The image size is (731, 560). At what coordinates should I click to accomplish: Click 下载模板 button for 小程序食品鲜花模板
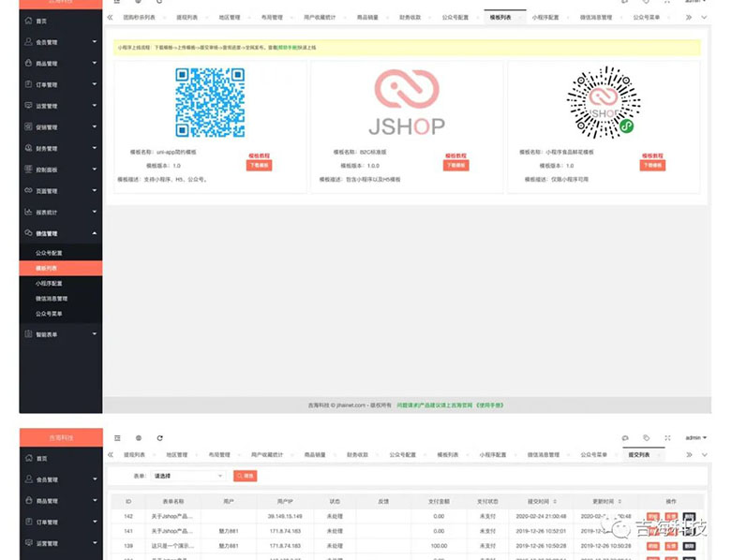(x=652, y=166)
